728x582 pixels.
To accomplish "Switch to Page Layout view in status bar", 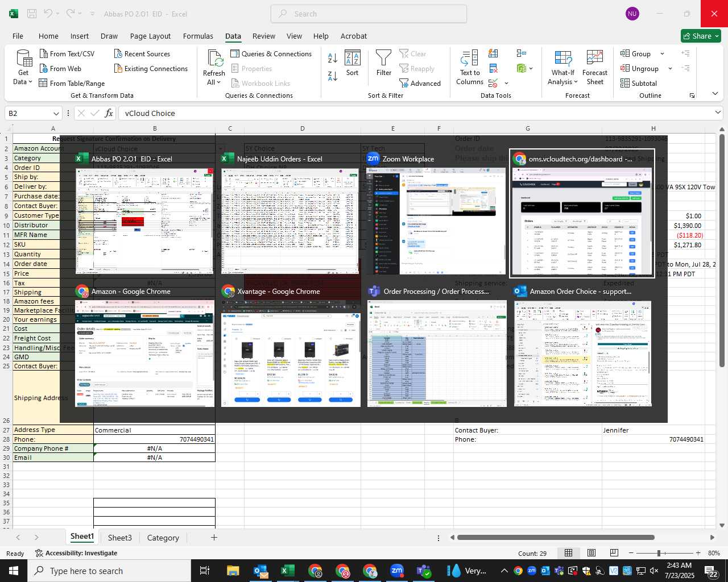I will [x=591, y=553].
